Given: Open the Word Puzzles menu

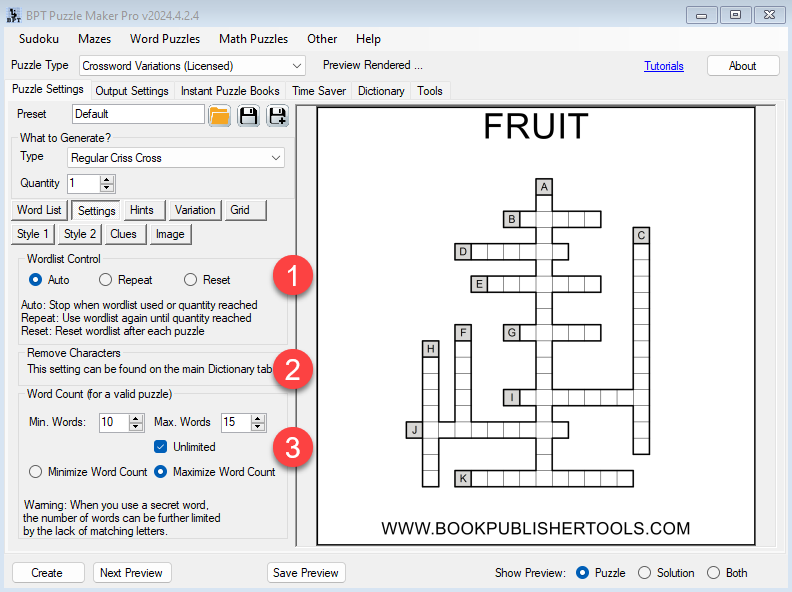Looking at the screenshot, I should click(165, 39).
